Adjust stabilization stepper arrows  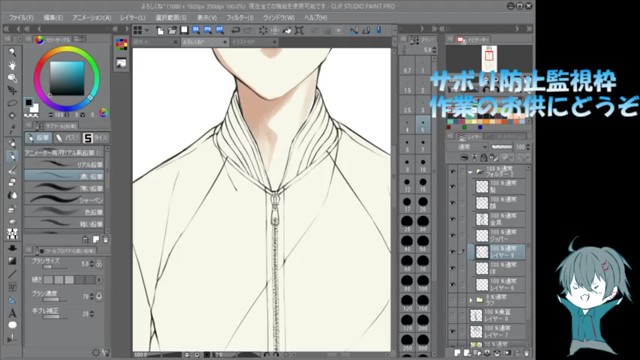click(92, 313)
